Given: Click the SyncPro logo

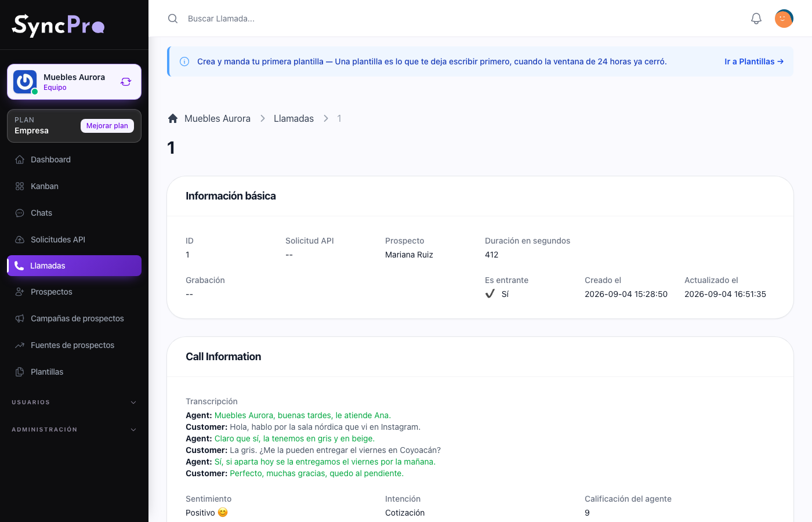Looking at the screenshot, I should (x=58, y=25).
